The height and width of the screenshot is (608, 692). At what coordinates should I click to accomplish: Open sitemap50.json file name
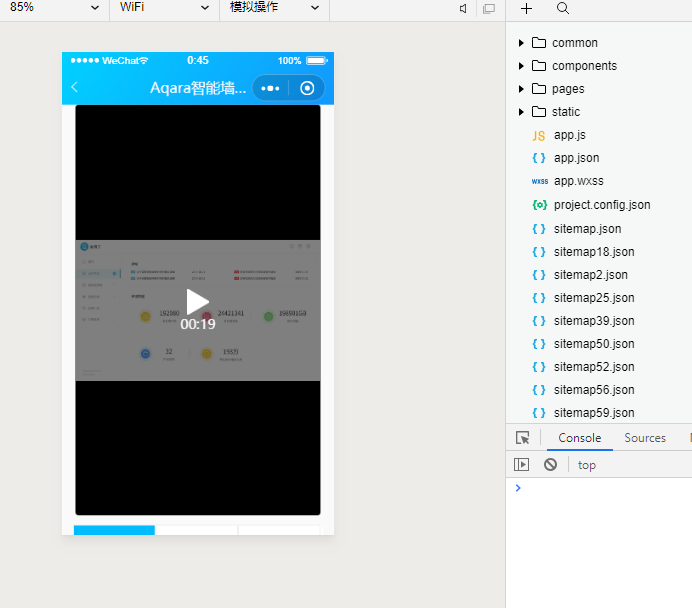(594, 343)
